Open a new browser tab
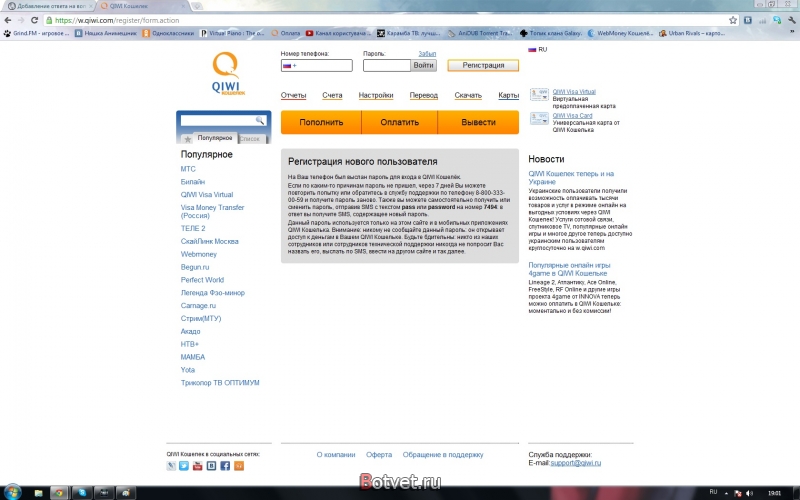 tap(197, 6)
